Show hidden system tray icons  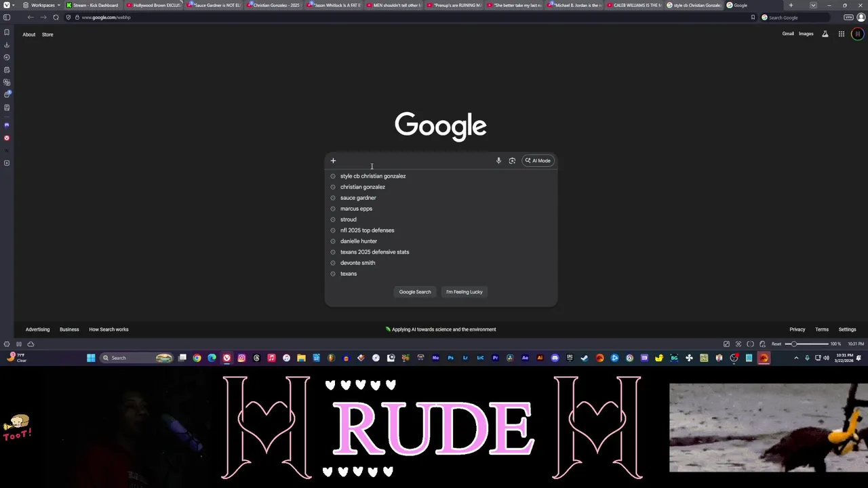(796, 358)
